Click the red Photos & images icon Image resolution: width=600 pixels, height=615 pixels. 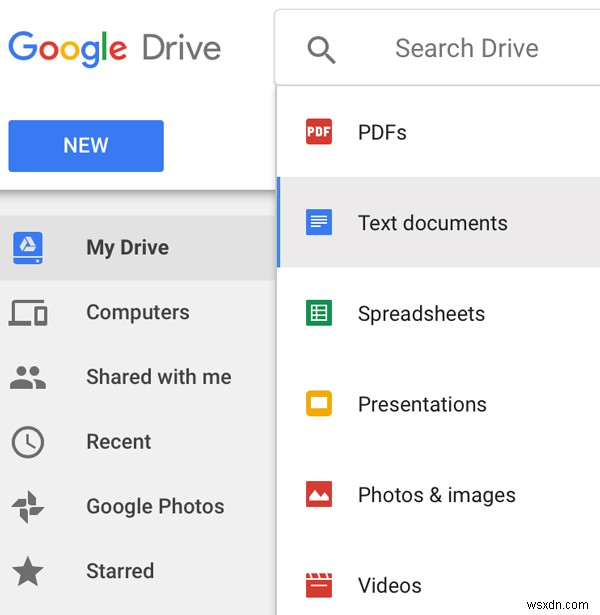[319, 494]
